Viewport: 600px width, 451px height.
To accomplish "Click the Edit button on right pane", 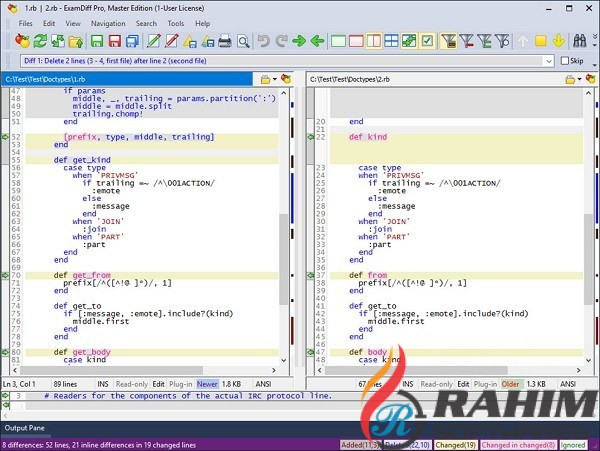I will tap(463, 383).
